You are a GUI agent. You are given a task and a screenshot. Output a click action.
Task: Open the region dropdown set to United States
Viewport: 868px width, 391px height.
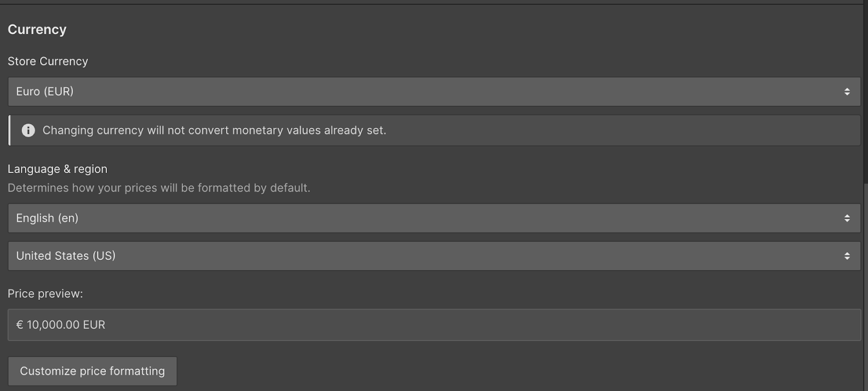click(x=380, y=255)
